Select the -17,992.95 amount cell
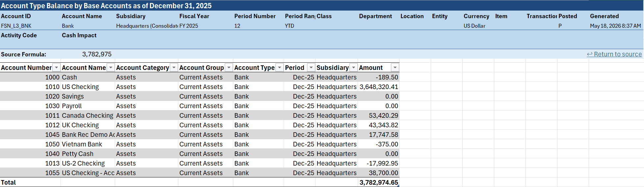Image resolution: width=644 pixels, height=187 pixels. [378, 163]
